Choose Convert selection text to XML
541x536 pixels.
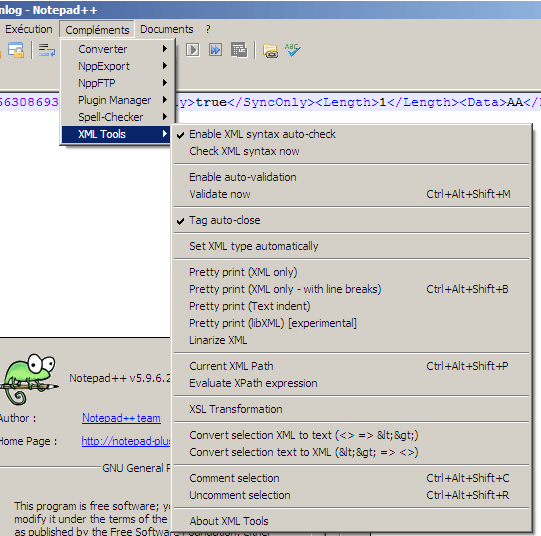tap(352, 452)
